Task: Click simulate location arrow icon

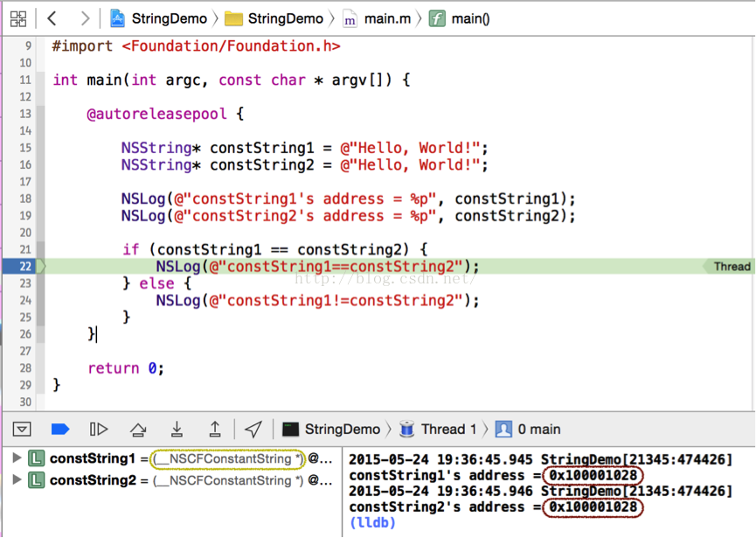Action: pos(253,429)
